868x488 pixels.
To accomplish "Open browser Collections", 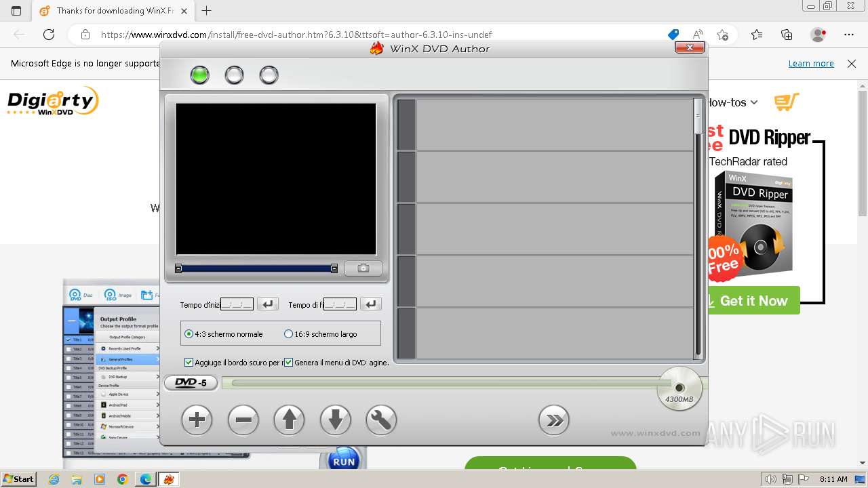I will coord(787,35).
